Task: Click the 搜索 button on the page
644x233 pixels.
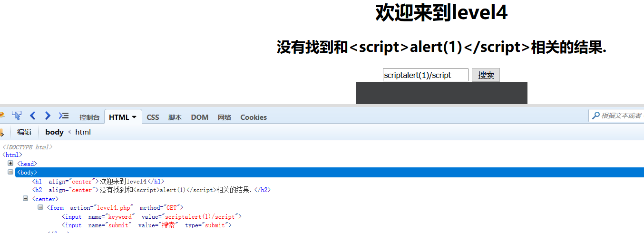Action: click(x=486, y=75)
